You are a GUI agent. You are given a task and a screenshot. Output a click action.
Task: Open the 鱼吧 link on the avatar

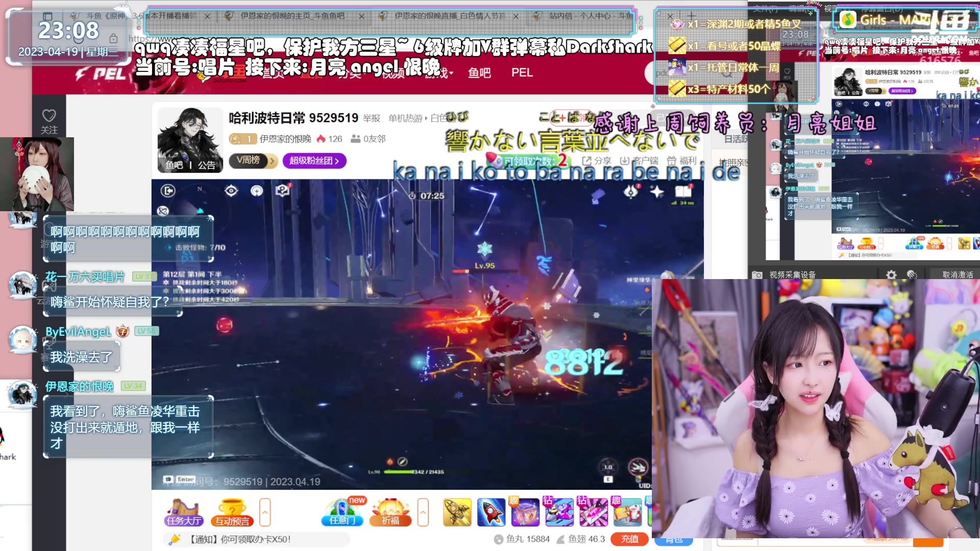tap(174, 165)
